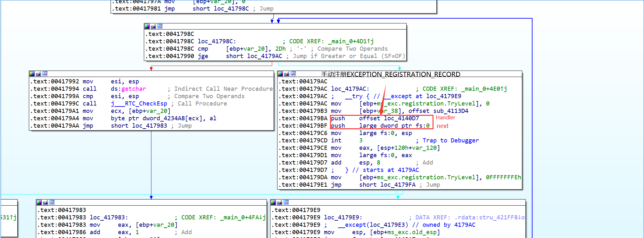Select mov large fs:0, esp at 004179C6
The width and height of the screenshot is (644, 238).
tap(345, 133)
